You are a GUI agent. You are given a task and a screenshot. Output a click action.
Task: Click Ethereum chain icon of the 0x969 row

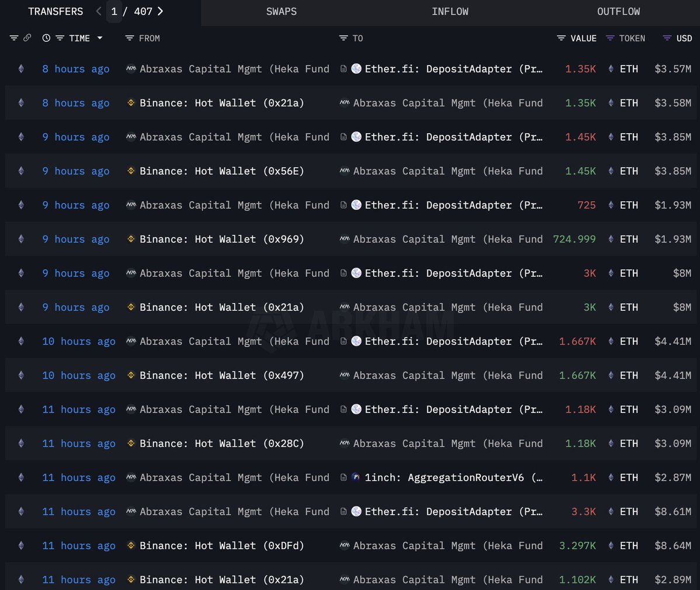coord(21,239)
